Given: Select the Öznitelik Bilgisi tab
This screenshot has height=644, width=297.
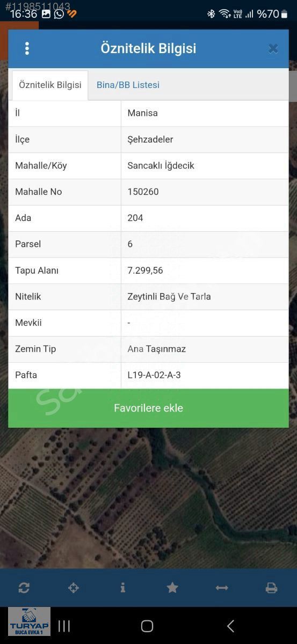Looking at the screenshot, I should tap(50, 85).
